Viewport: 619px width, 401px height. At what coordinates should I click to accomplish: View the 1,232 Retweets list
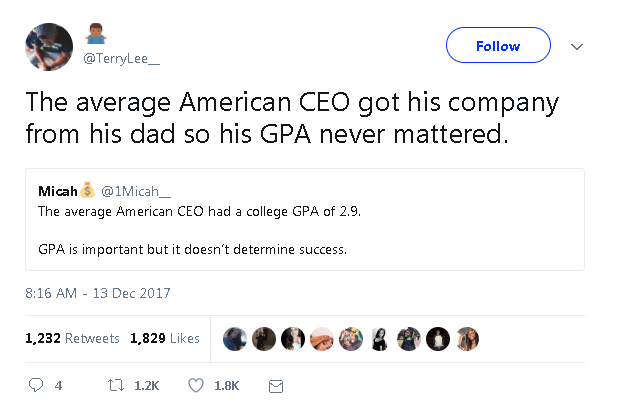point(72,339)
